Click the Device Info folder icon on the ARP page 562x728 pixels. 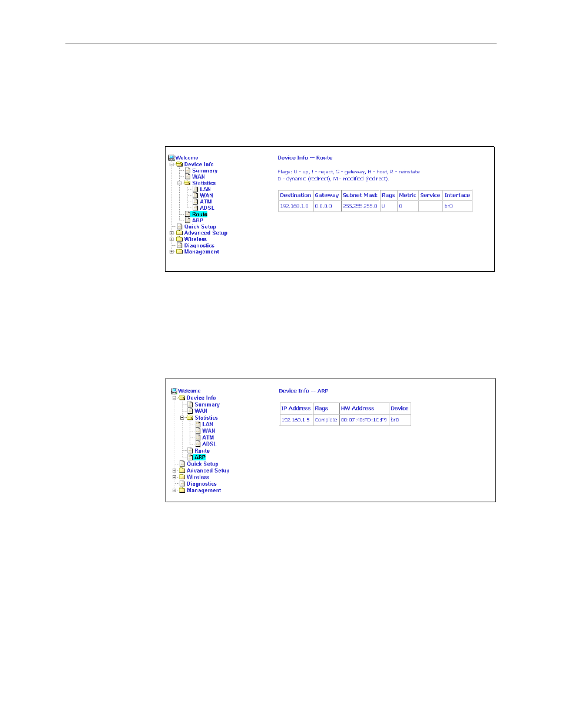pos(182,398)
